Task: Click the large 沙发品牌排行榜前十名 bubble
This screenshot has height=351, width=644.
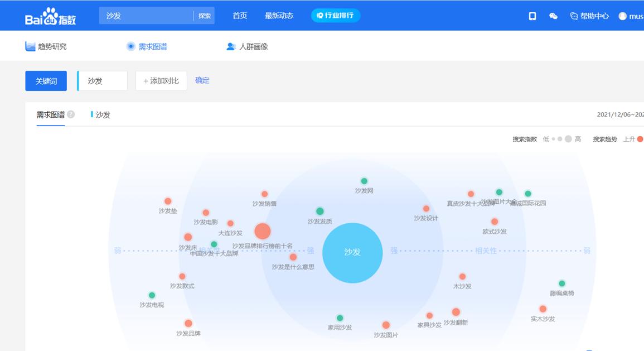Action: point(263,232)
